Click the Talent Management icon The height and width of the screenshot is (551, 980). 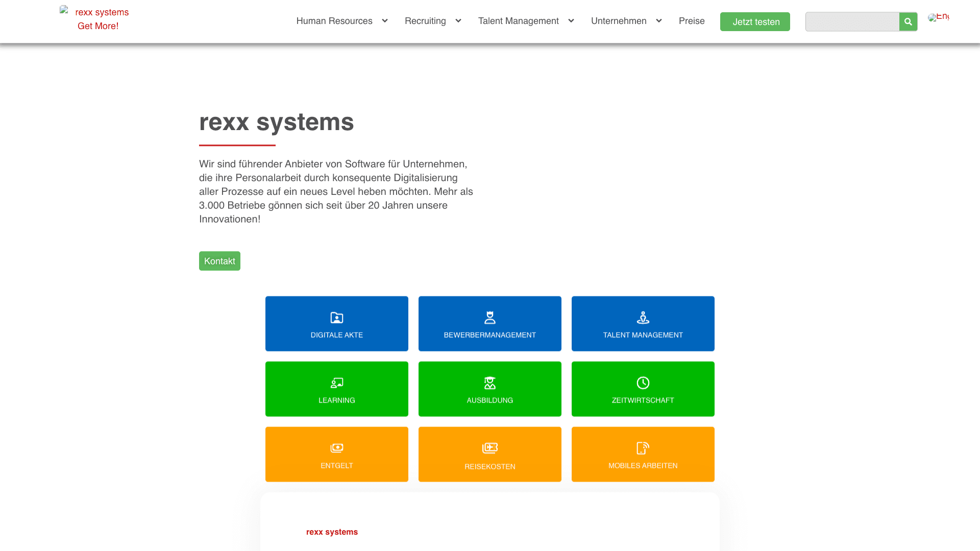point(643,318)
